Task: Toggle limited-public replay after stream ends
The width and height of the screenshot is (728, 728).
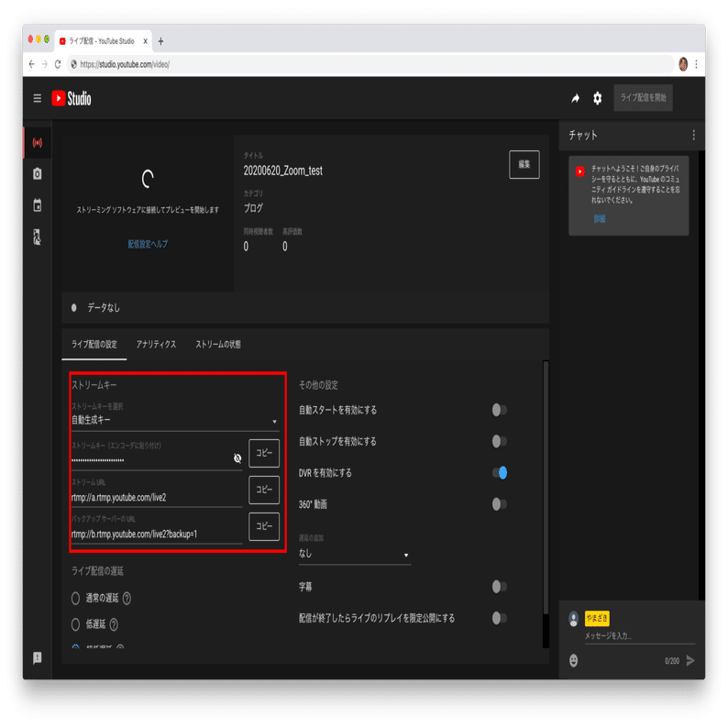Action: pos(500,618)
